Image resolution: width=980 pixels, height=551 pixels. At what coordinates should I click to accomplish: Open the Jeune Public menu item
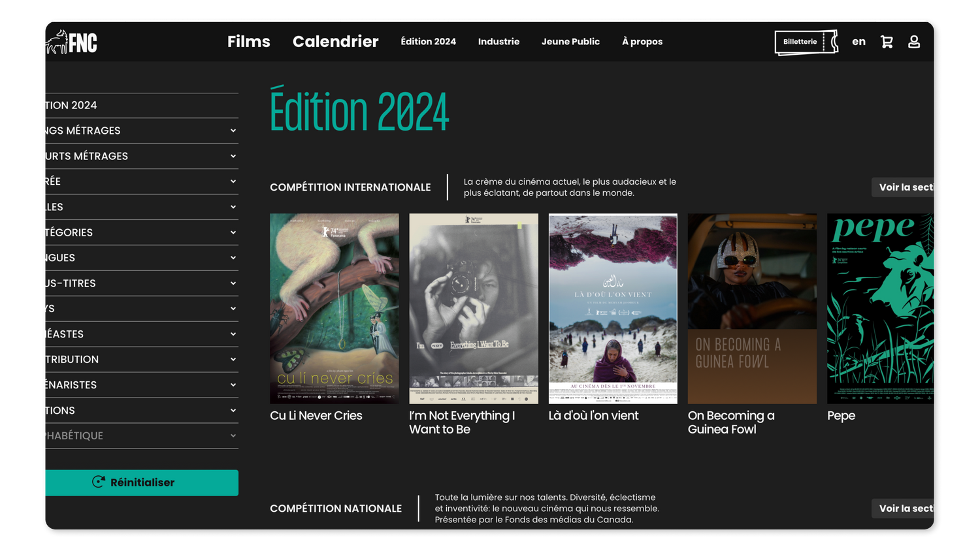[570, 42]
